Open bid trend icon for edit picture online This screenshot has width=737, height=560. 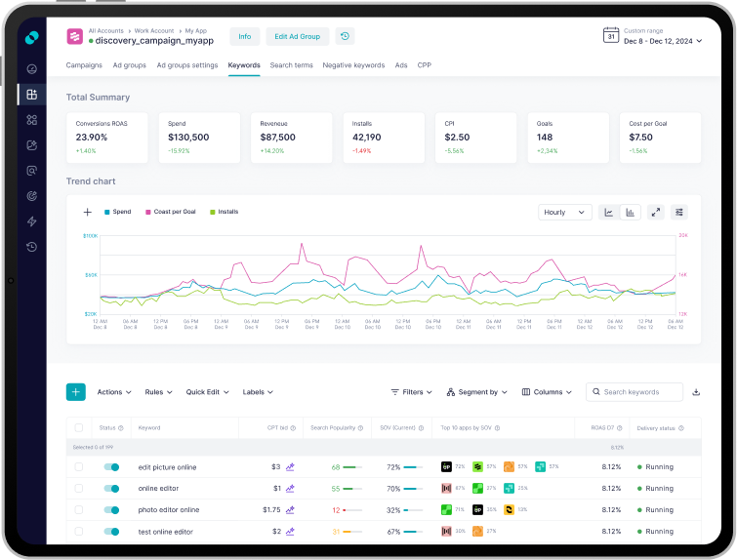290,467
